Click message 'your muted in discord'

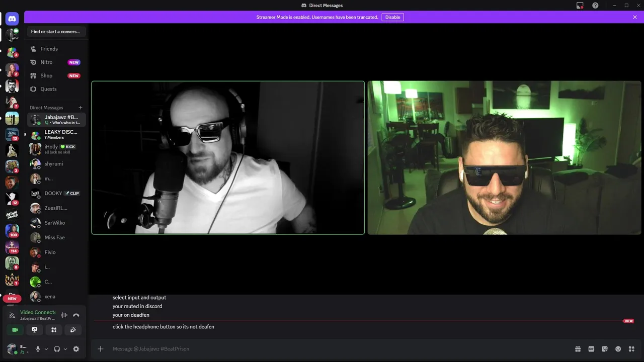pyautogui.click(x=137, y=306)
